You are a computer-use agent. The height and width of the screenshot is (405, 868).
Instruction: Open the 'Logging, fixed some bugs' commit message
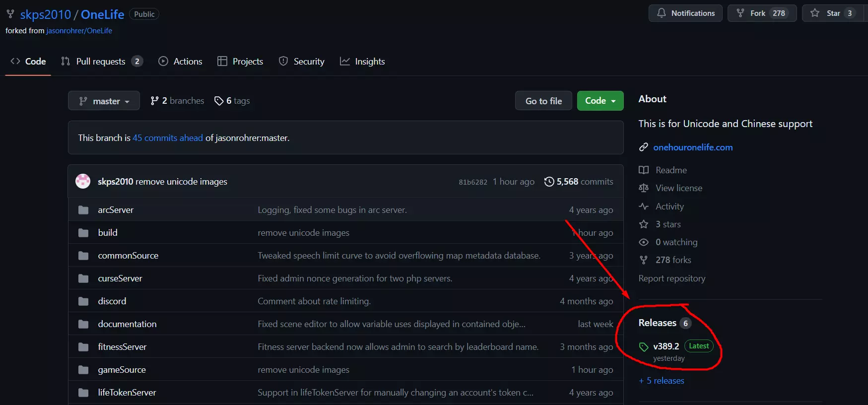[x=332, y=210]
